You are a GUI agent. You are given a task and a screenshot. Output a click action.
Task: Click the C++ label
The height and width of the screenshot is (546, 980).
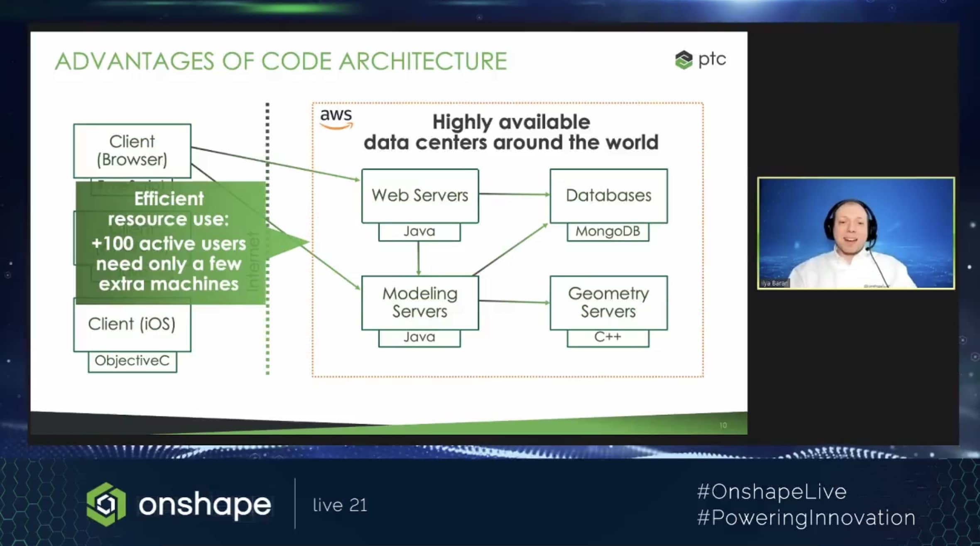point(608,337)
